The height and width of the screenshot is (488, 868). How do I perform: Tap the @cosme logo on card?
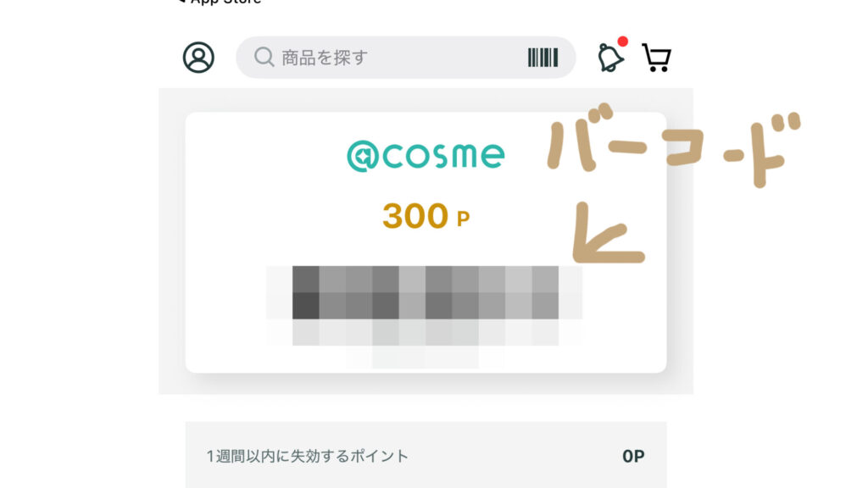(426, 156)
